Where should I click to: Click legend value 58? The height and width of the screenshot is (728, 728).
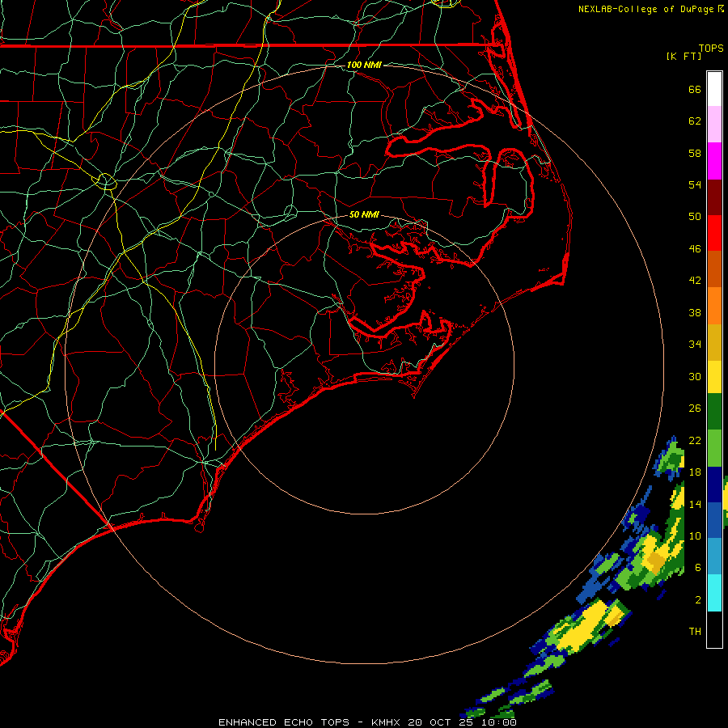click(695, 153)
